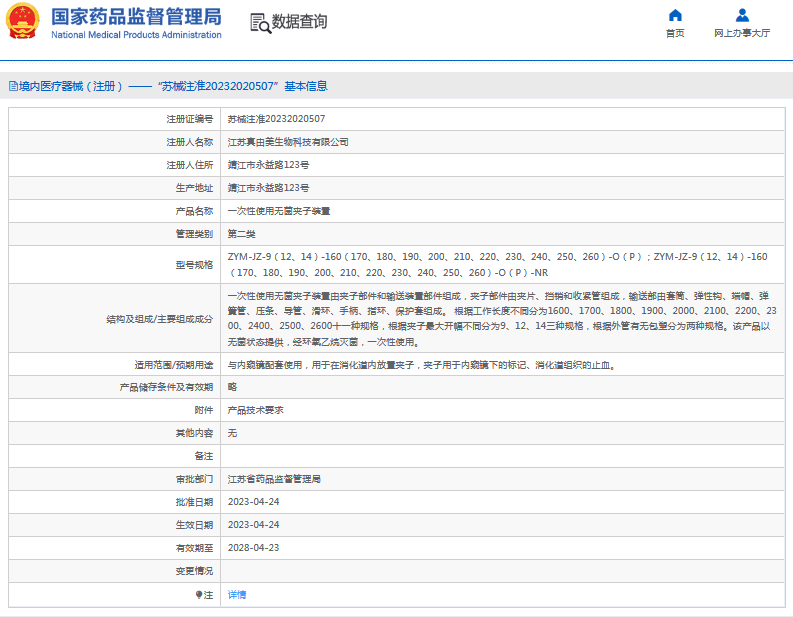Open the 网上办事大厅 user icon

pyautogui.click(x=742, y=15)
